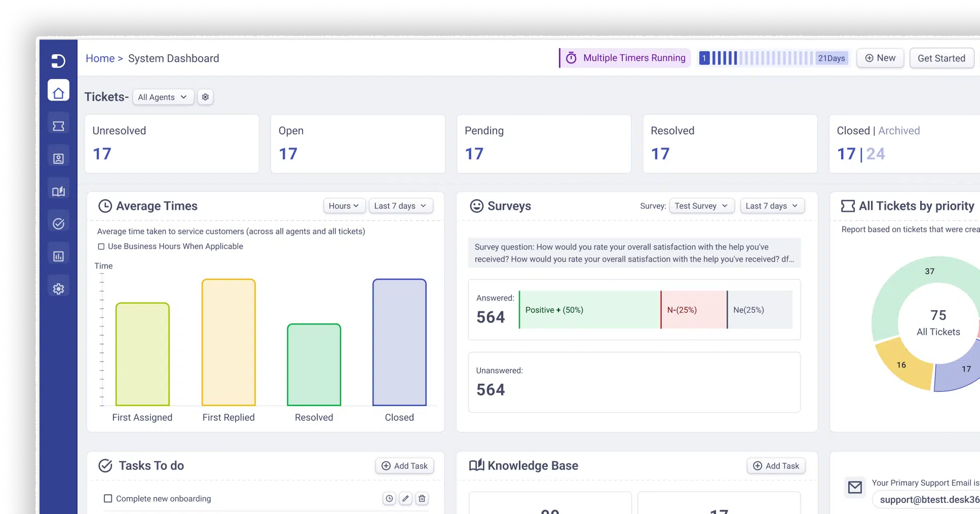Open the Tickets icon in sidebar

pyautogui.click(x=58, y=126)
